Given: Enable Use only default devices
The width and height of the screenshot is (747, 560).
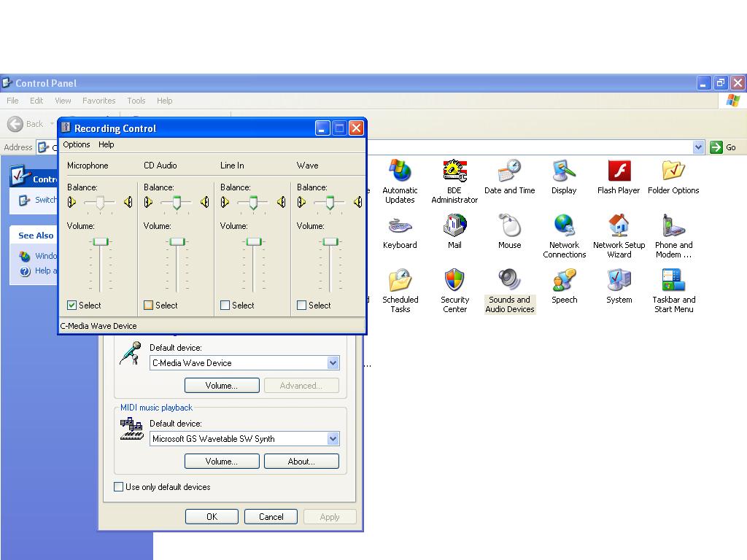Looking at the screenshot, I should pos(119,486).
